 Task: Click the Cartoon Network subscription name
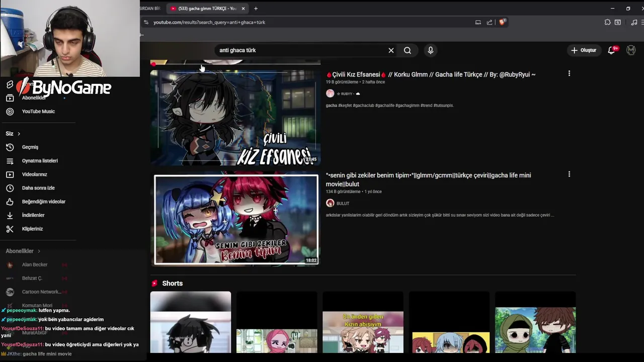41,292
